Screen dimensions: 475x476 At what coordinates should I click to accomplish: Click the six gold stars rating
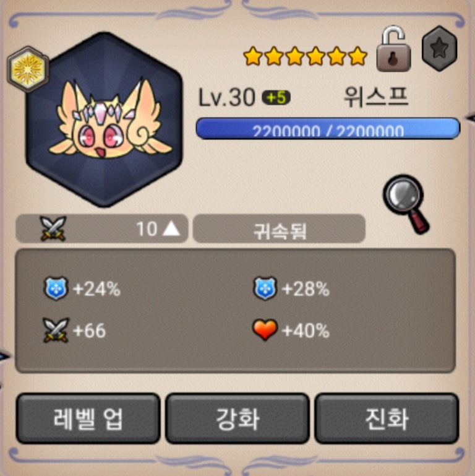pyautogui.click(x=306, y=56)
